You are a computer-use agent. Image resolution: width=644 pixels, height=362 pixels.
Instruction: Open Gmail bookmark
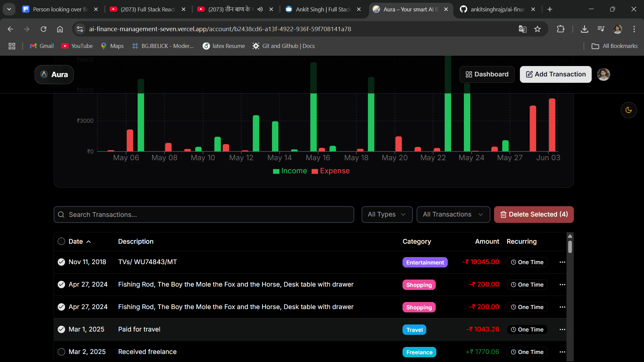click(42, 46)
